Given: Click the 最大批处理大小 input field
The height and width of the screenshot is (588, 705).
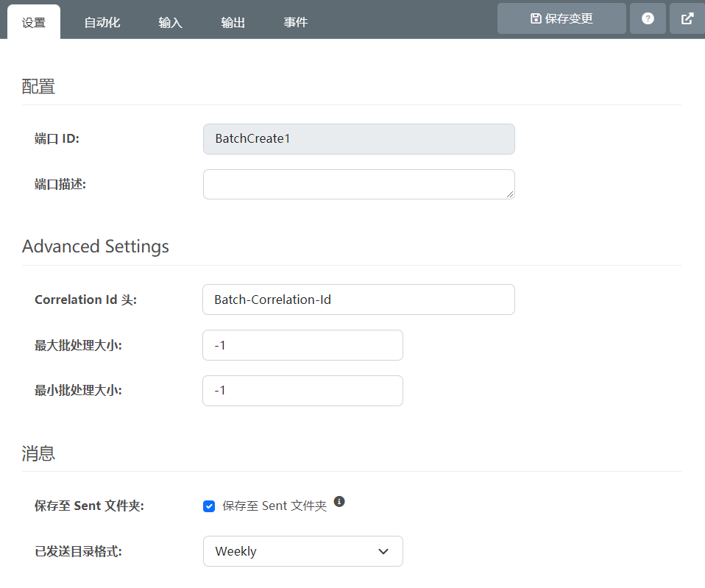Looking at the screenshot, I should pos(302,345).
